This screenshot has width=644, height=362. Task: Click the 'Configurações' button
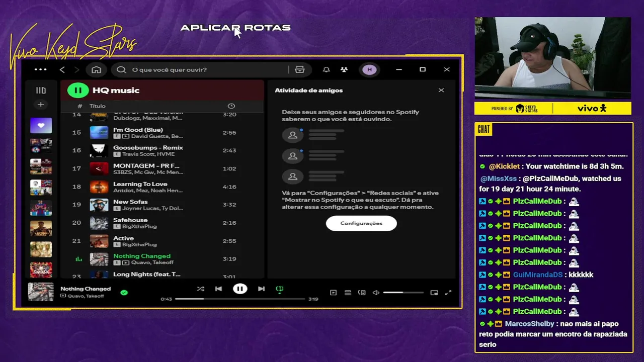pos(361,223)
